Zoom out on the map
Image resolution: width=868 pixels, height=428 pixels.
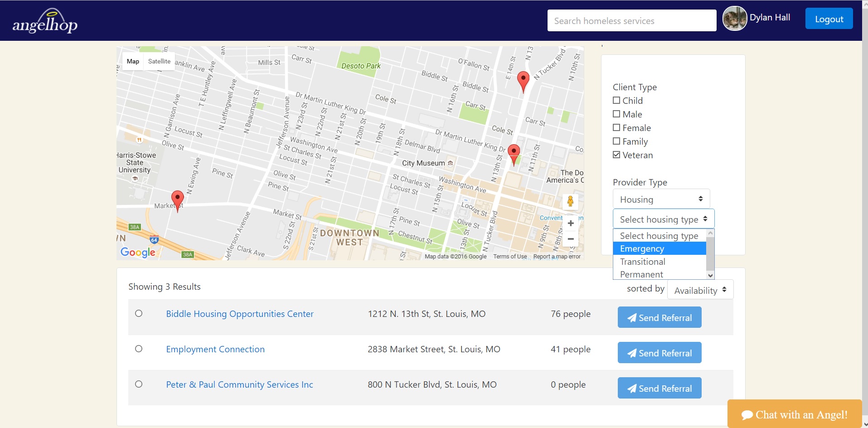[571, 239]
